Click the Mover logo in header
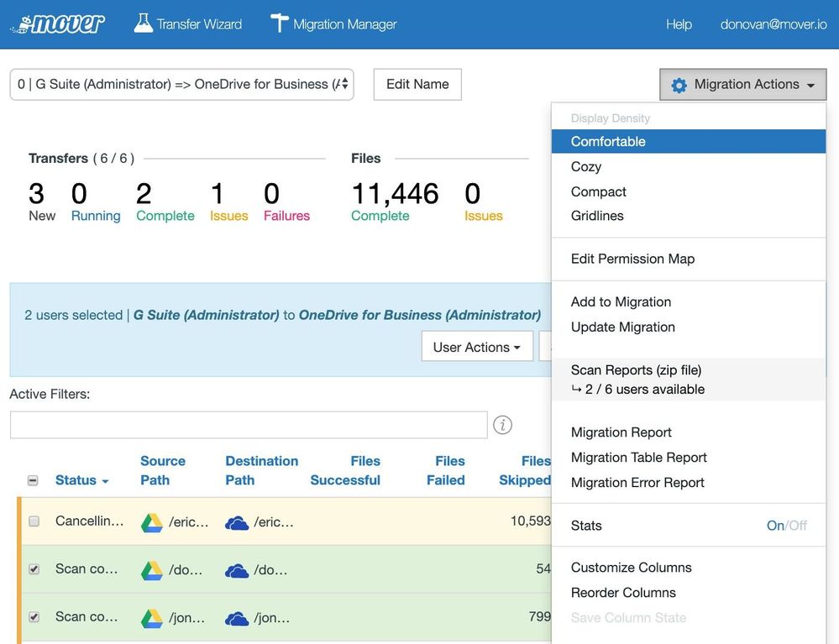 point(57,24)
